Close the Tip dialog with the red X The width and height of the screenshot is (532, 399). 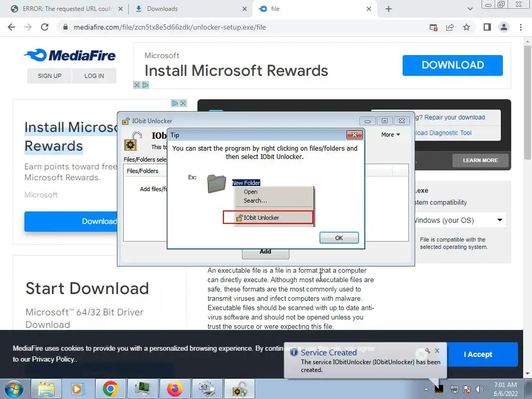click(x=354, y=135)
